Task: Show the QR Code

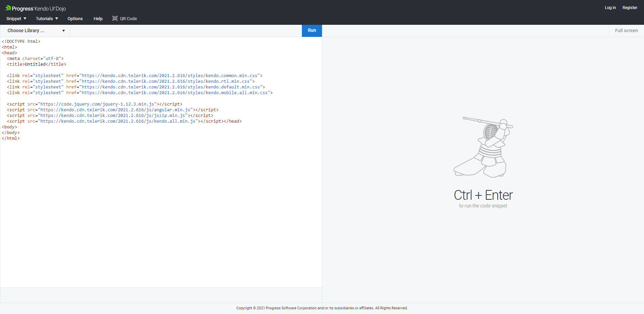Action: pyautogui.click(x=124, y=19)
